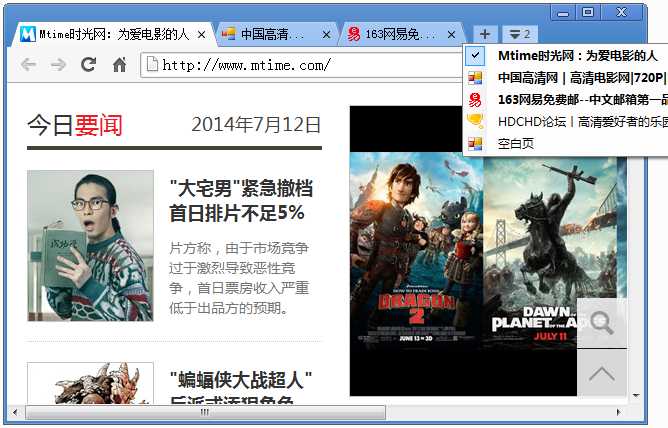Click the 片方称 article summary text
Image resolution: width=668 pixels, height=428 pixels.
click(239, 278)
